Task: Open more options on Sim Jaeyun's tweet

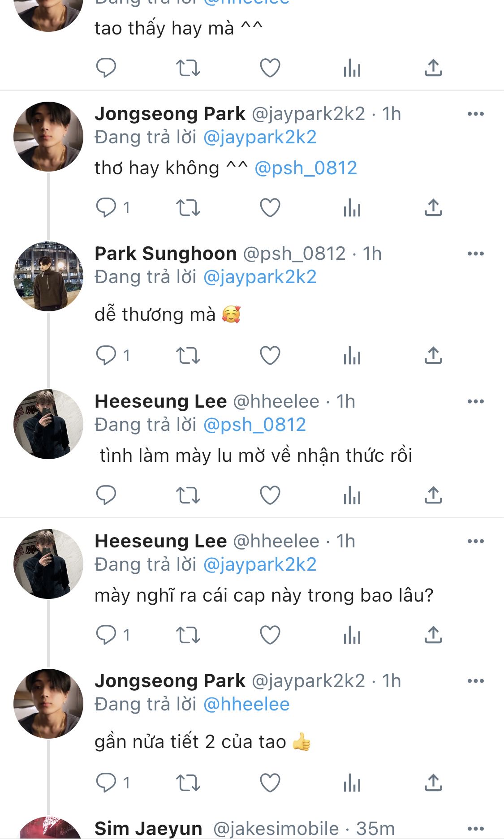Action: (x=475, y=829)
